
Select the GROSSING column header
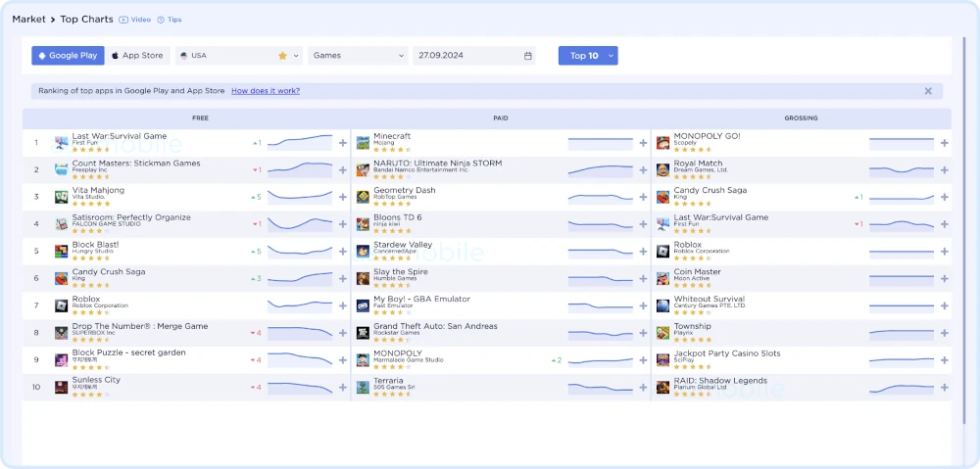tap(802, 118)
